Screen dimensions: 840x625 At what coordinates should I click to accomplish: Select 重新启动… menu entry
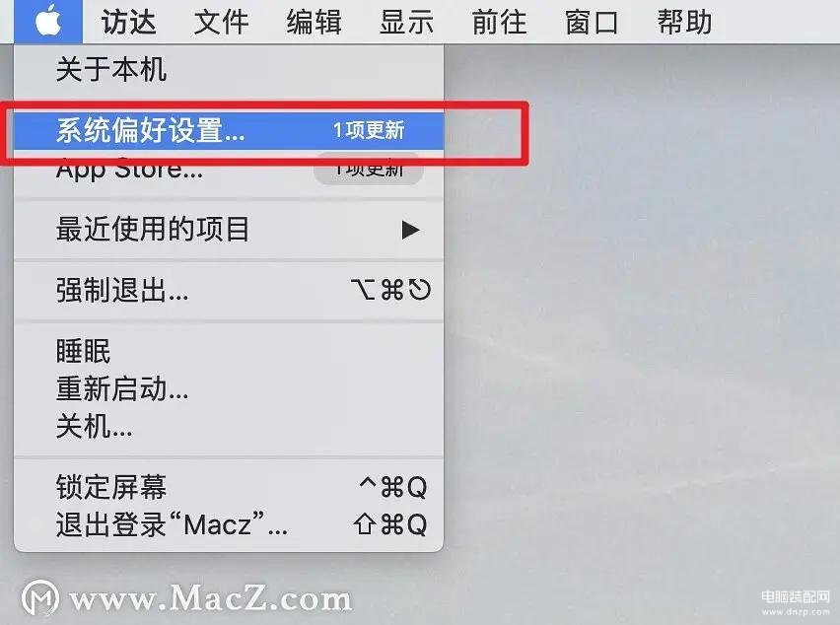pyautogui.click(x=229, y=388)
